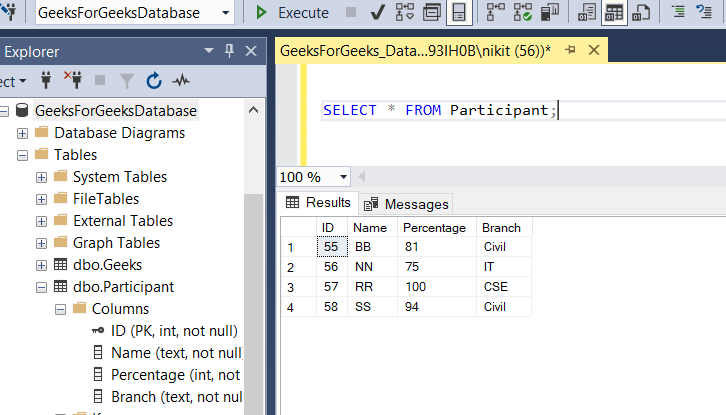Select result cell with ID 55
Screen dimensions: 726x415
(x=332, y=246)
